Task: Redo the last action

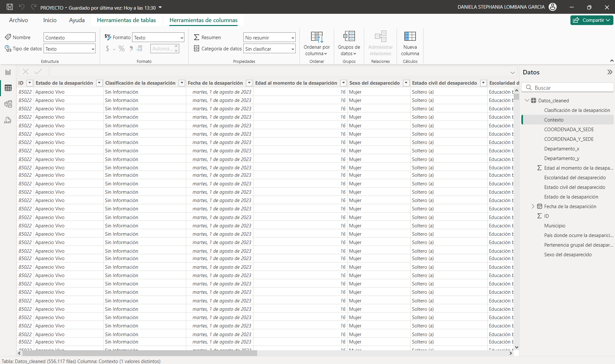Action: point(34,7)
